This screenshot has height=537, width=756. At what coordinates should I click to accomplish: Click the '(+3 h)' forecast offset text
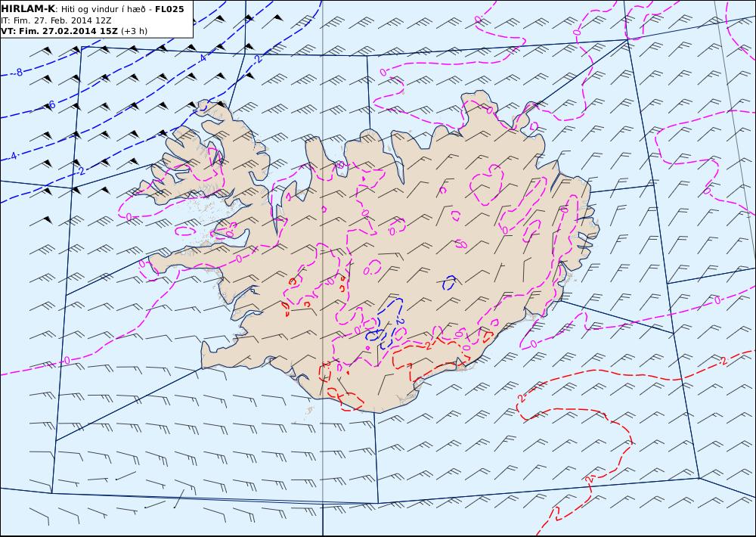134,31
